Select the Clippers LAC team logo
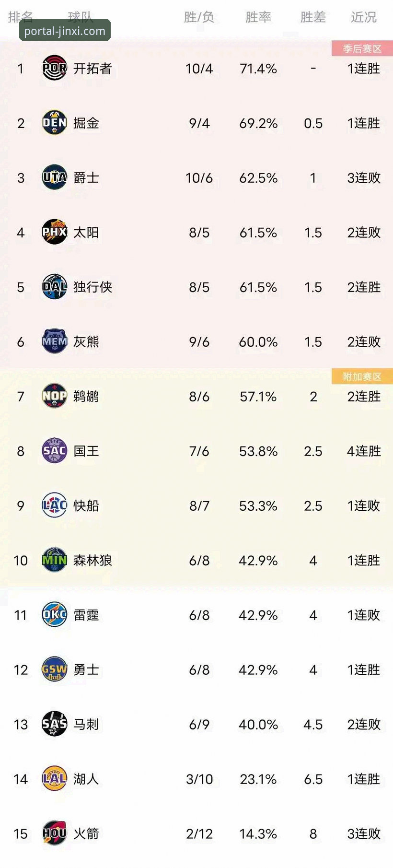The height and width of the screenshot is (868, 393). coord(54,506)
